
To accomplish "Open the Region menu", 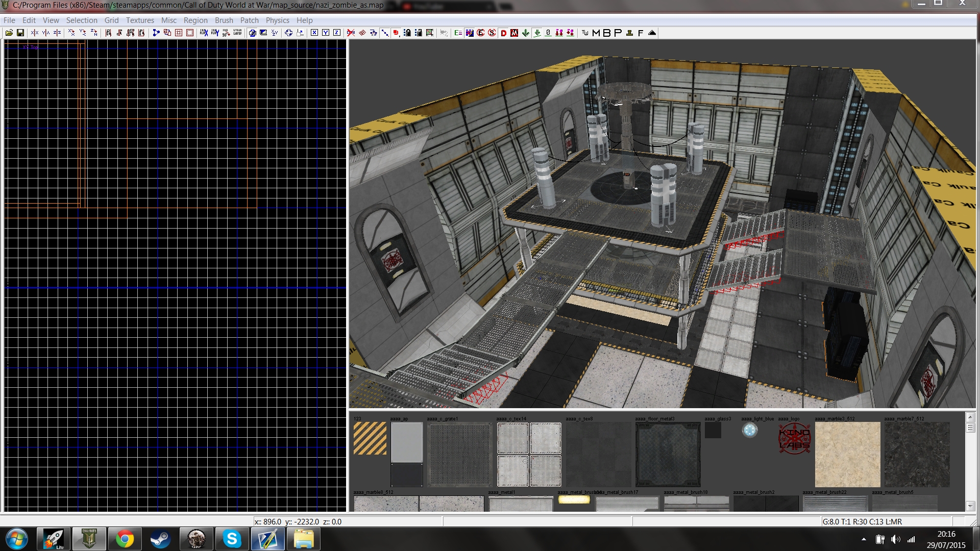I will tap(195, 20).
